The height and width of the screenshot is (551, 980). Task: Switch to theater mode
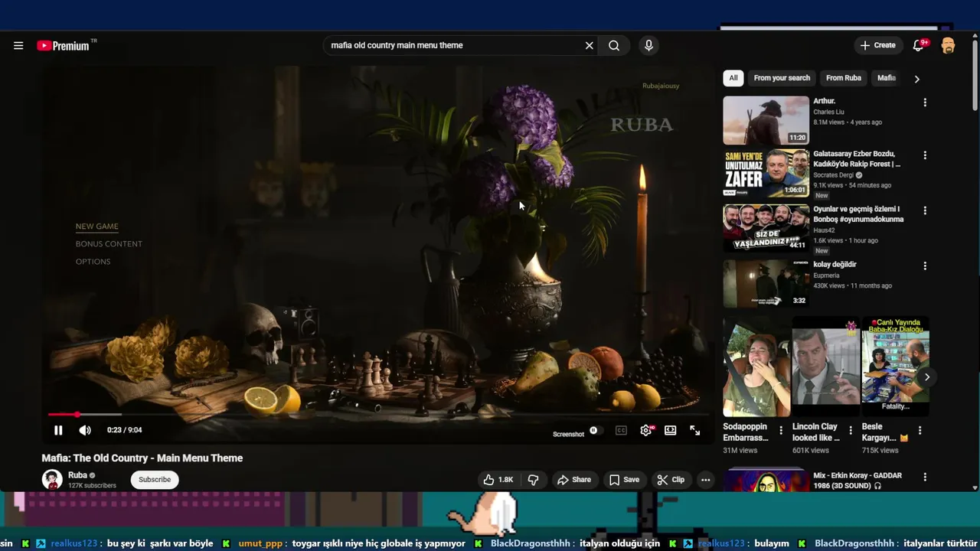pos(671,430)
